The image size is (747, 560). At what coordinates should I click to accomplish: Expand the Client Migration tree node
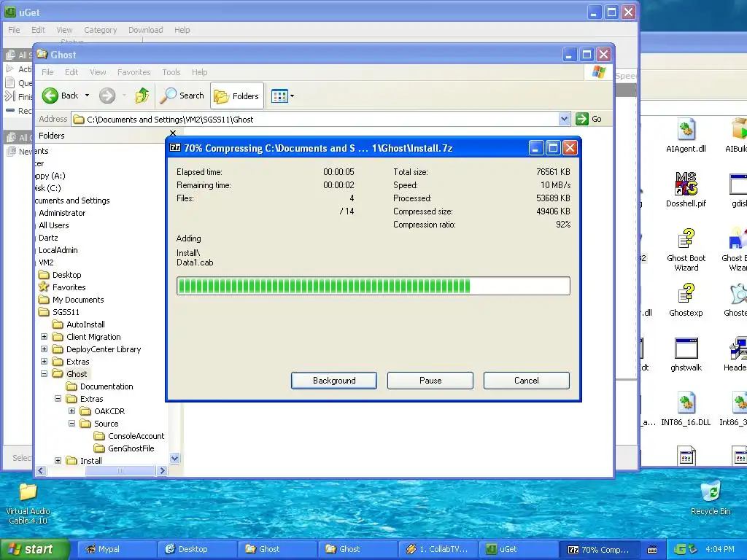click(44, 337)
